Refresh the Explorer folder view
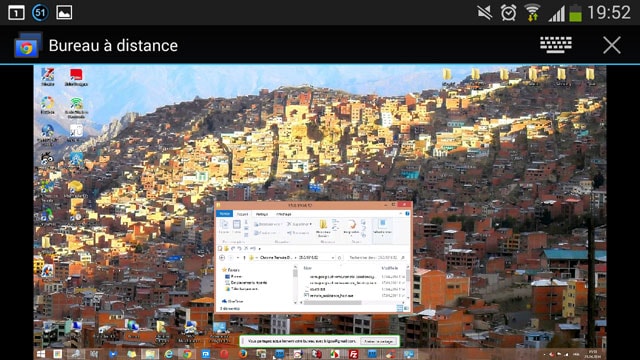The width and height of the screenshot is (640, 360). [x=340, y=258]
